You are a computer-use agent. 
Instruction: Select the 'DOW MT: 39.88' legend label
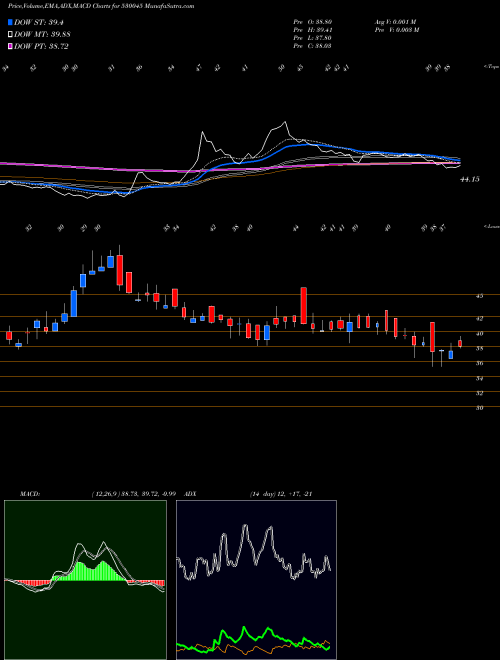[42, 35]
